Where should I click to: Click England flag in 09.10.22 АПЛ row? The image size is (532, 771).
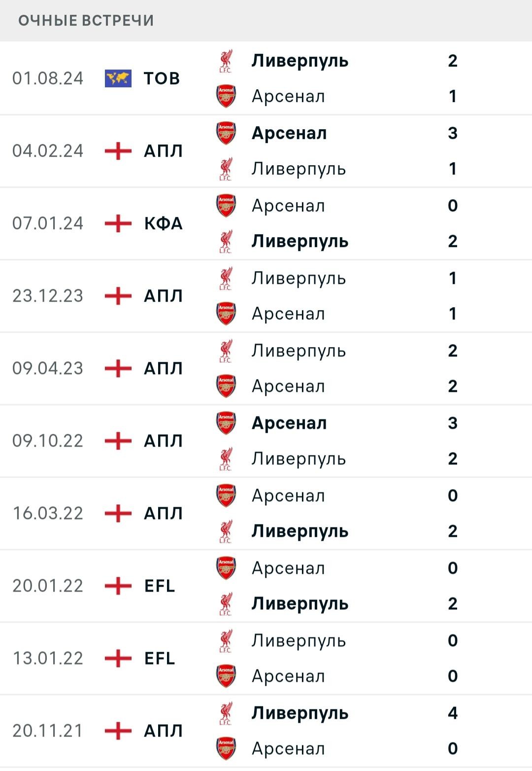tap(118, 441)
